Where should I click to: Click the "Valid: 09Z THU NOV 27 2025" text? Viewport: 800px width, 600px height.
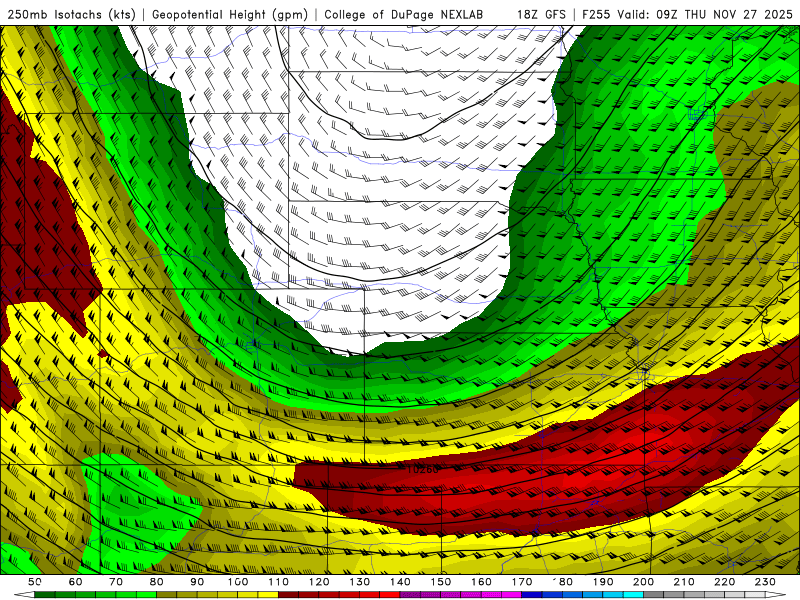(x=705, y=14)
